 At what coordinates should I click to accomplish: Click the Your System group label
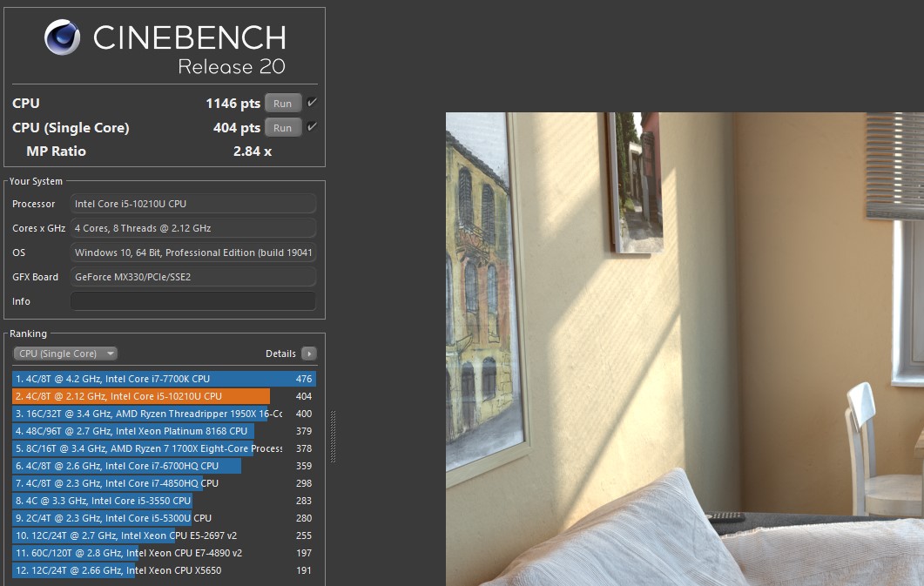point(36,181)
